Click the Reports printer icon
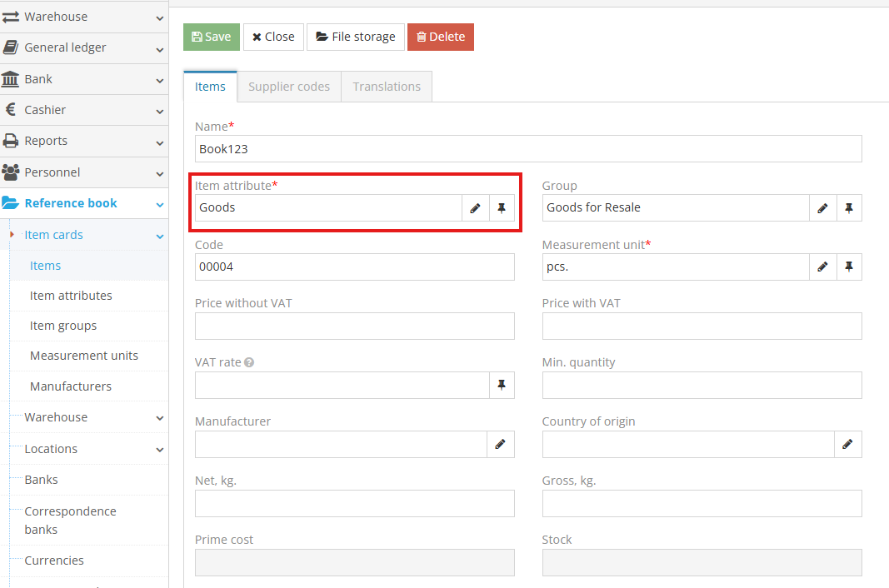The width and height of the screenshot is (889, 588). [12, 141]
